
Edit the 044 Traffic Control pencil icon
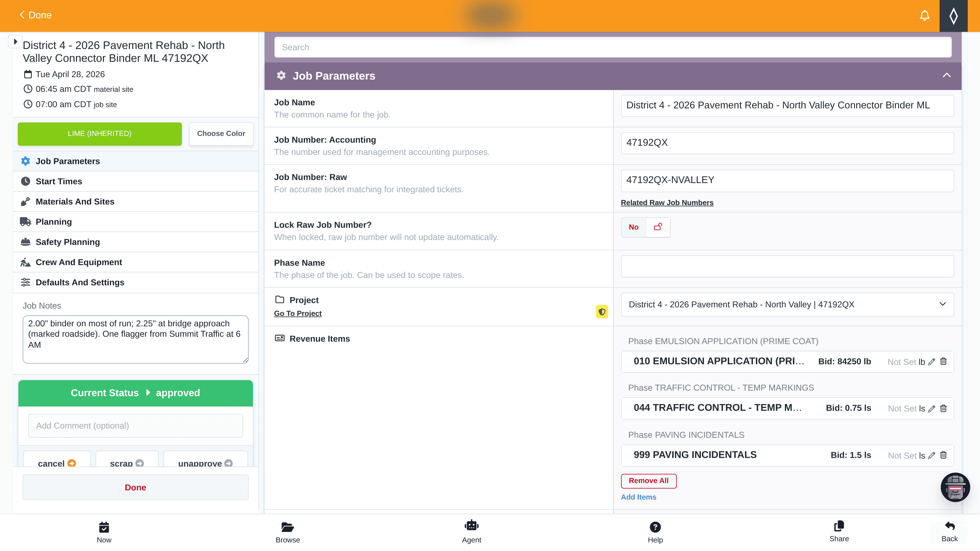pos(932,409)
